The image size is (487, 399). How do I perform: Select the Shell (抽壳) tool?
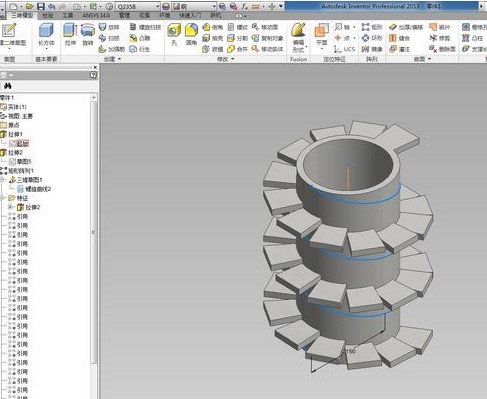pos(213,38)
